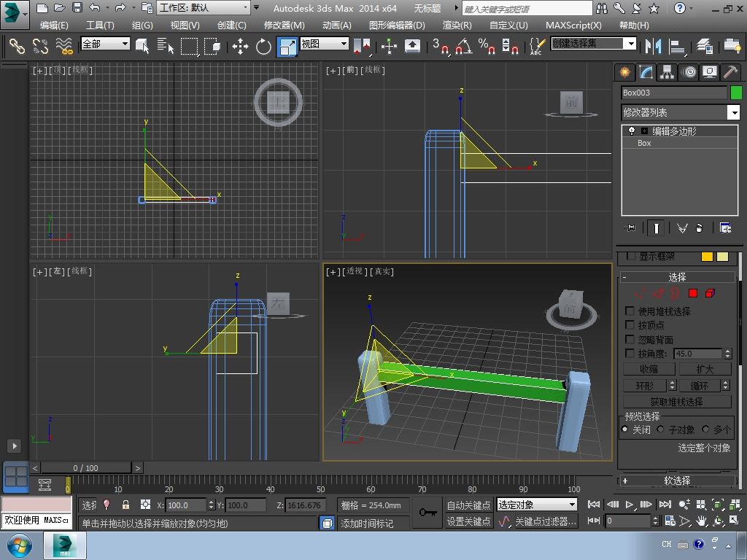The width and height of the screenshot is (747, 560).
Task: Toggle the selection lock icon
Action: tap(125, 505)
